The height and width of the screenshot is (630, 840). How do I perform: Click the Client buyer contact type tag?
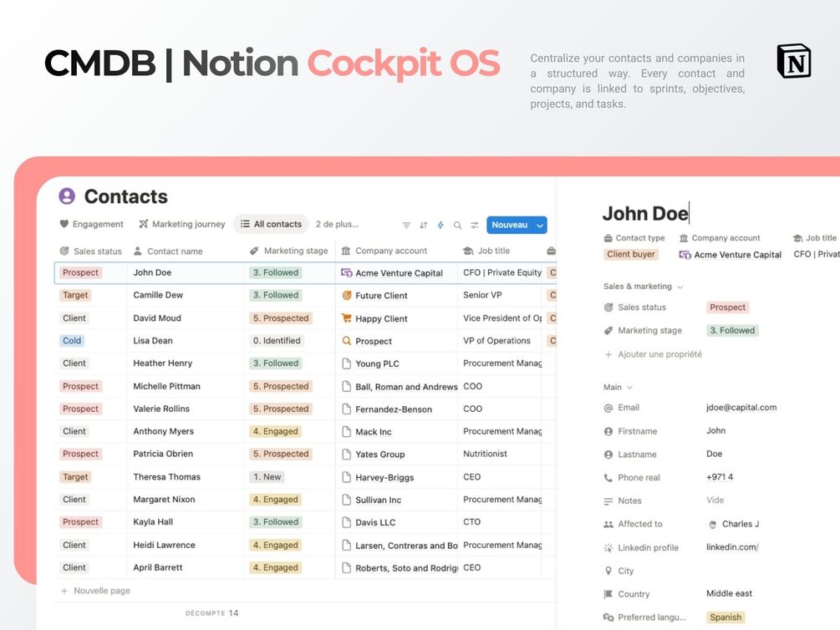click(x=631, y=255)
